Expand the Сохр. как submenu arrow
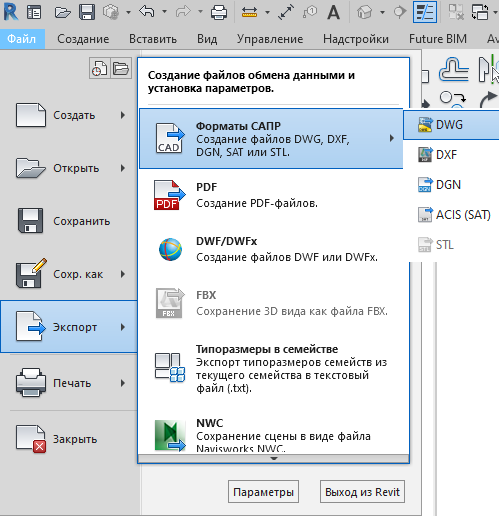Image resolution: width=499 pixels, height=516 pixels. [x=123, y=274]
